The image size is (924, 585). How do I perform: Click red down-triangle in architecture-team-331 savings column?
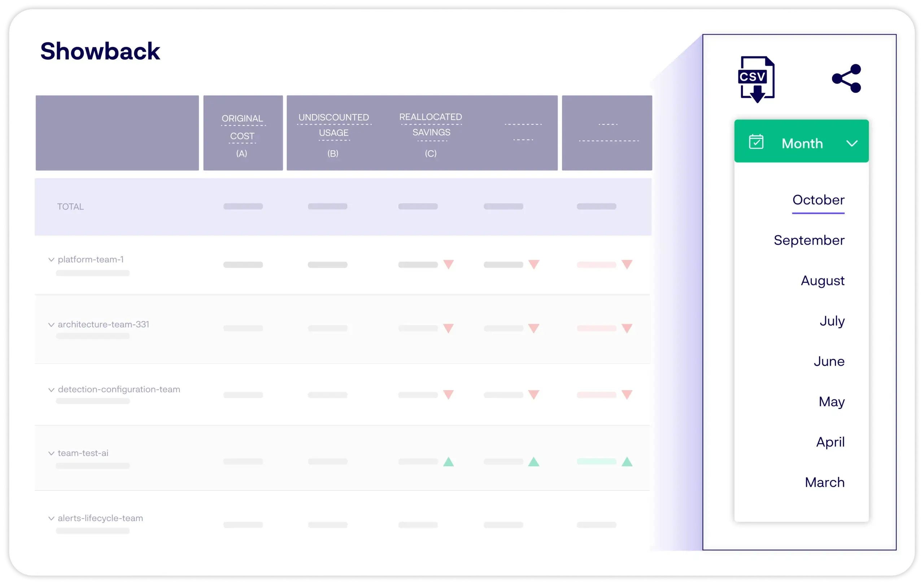coord(448,328)
